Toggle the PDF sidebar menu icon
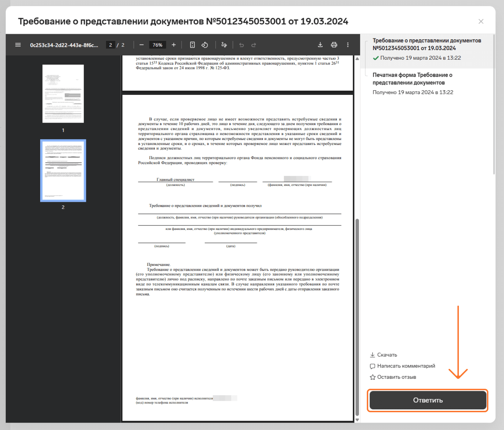Viewport: 504px width, 430px height. coord(18,45)
